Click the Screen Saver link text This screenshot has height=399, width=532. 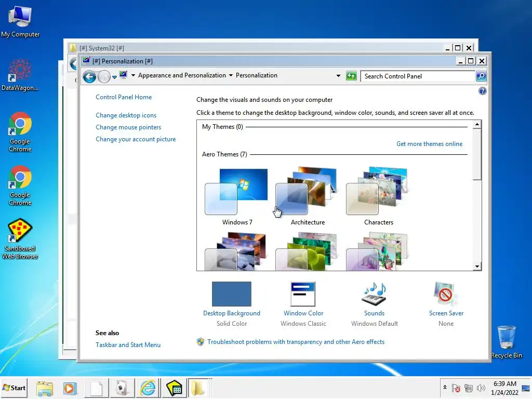[446, 313]
